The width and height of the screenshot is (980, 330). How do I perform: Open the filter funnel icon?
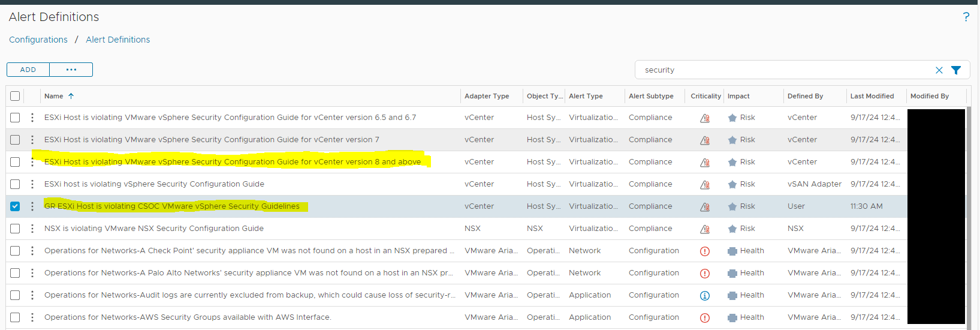coord(956,70)
